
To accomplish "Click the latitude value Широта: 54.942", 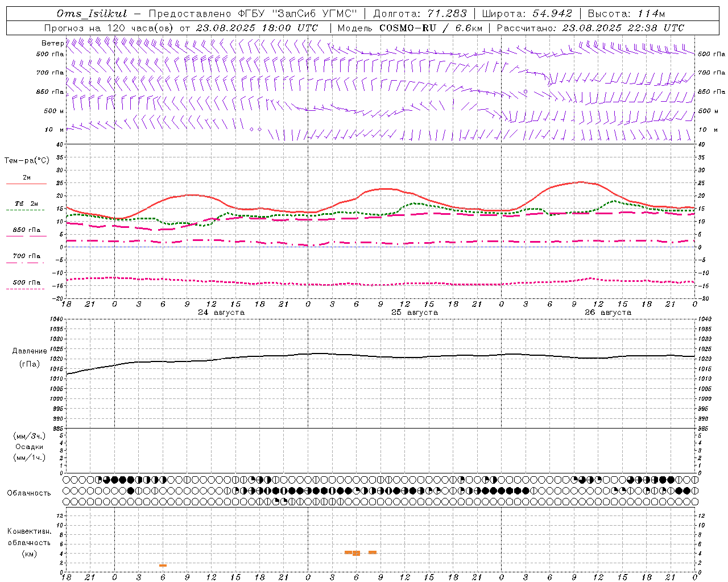I will click(527, 14).
